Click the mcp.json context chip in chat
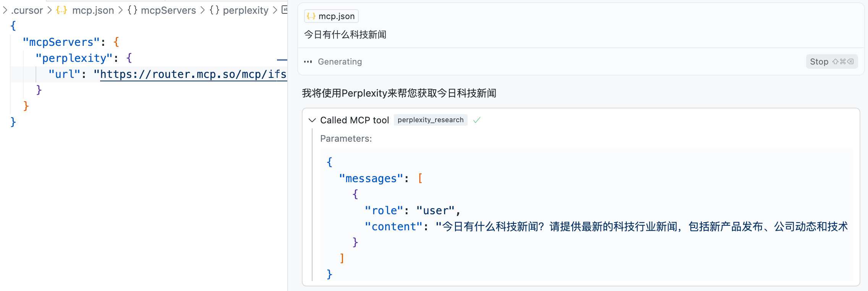The image size is (868, 291). (331, 16)
